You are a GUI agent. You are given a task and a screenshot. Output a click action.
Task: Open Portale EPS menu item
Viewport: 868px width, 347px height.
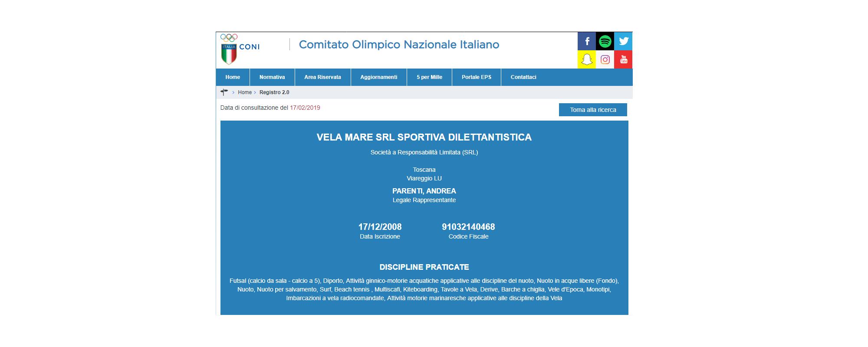pyautogui.click(x=476, y=77)
